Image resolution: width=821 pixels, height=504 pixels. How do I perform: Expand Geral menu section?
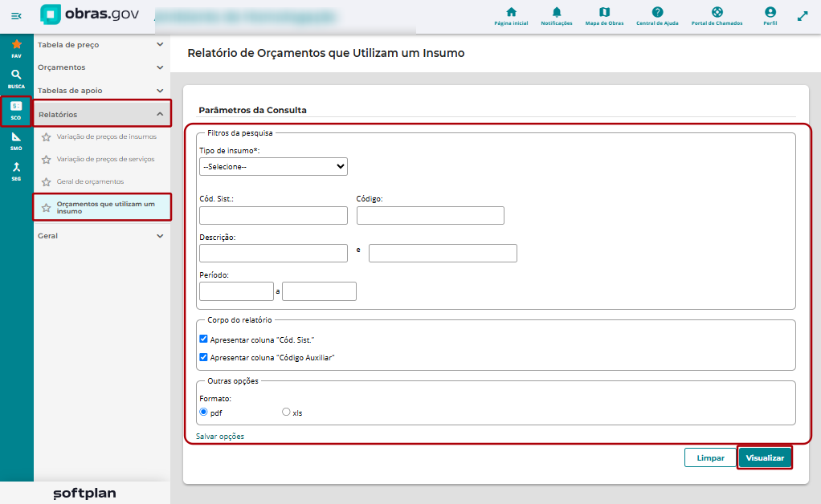[x=100, y=236]
